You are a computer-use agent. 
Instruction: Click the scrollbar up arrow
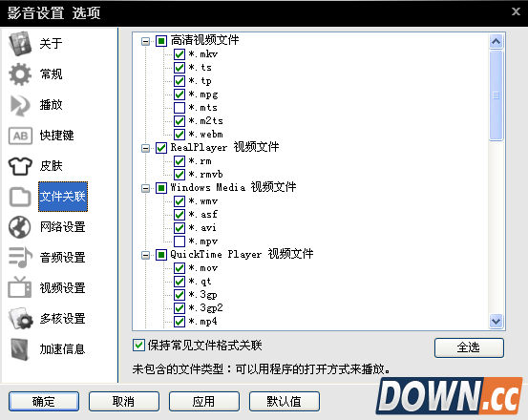[x=496, y=42]
